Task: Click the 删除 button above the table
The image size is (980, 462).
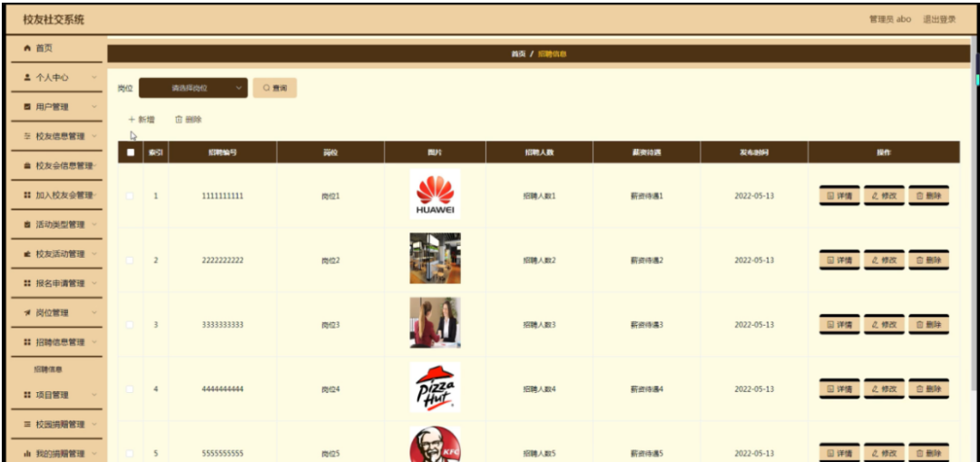Action: [x=189, y=120]
